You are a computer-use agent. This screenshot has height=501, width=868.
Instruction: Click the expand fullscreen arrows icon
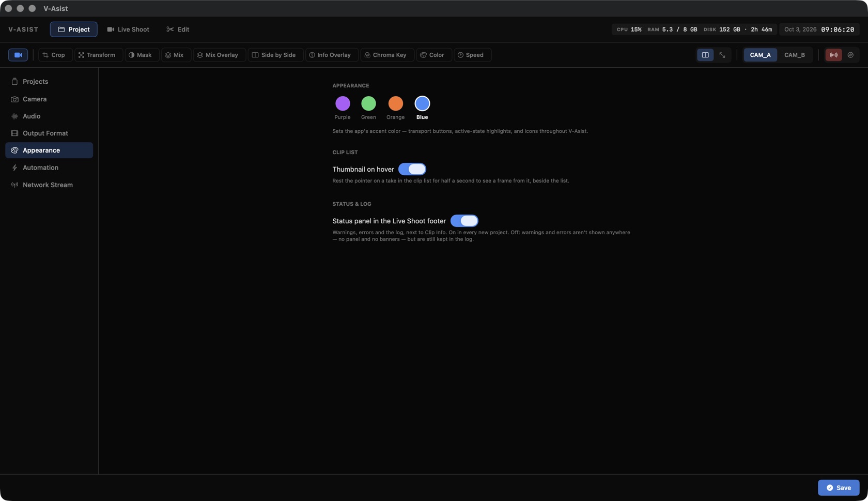(722, 55)
